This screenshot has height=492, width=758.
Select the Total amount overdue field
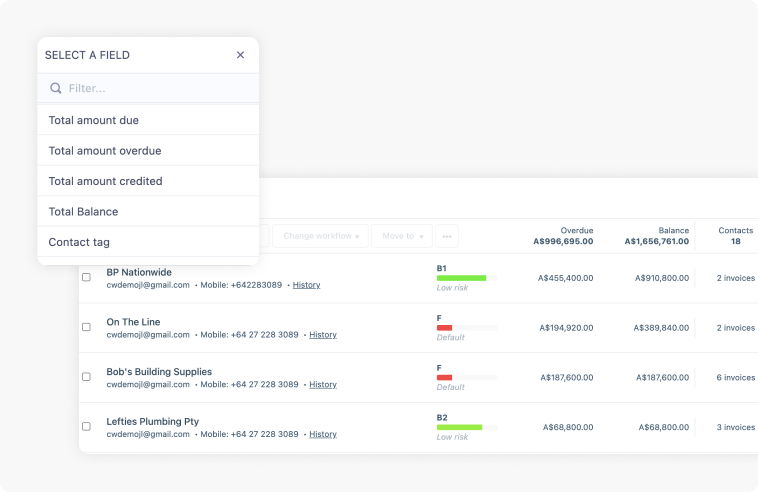105,151
